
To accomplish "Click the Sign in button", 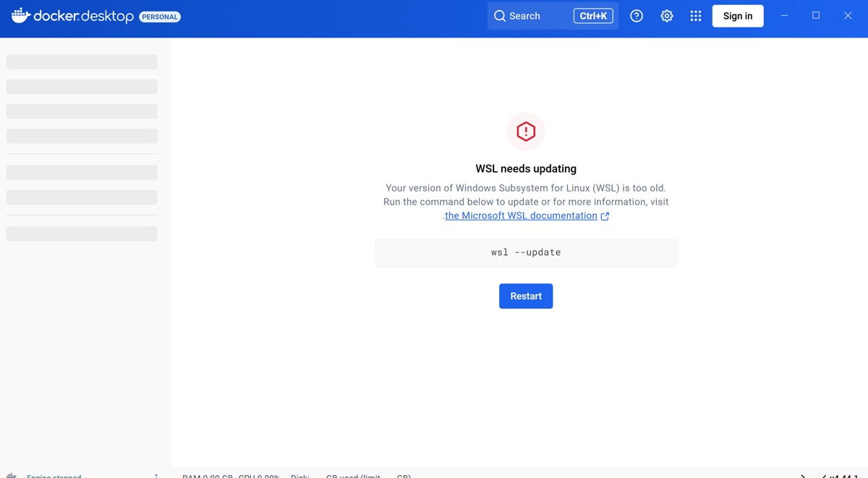I will [738, 16].
